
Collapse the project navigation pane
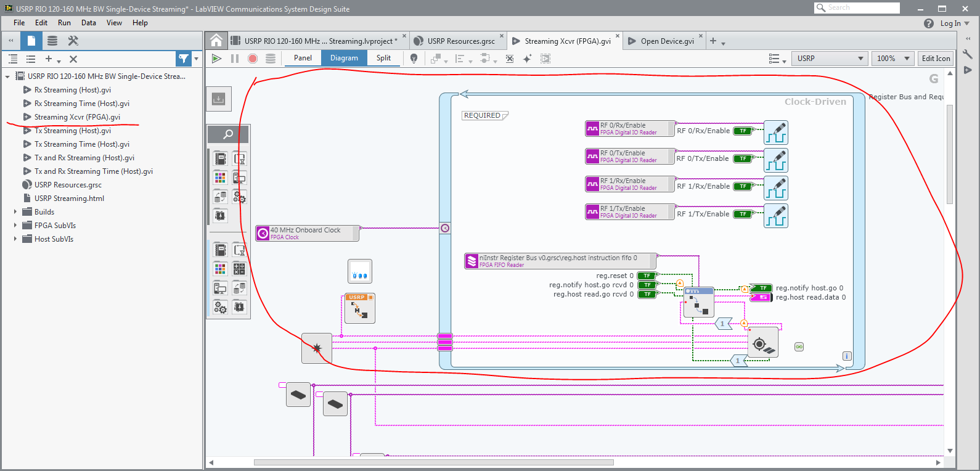click(10, 41)
